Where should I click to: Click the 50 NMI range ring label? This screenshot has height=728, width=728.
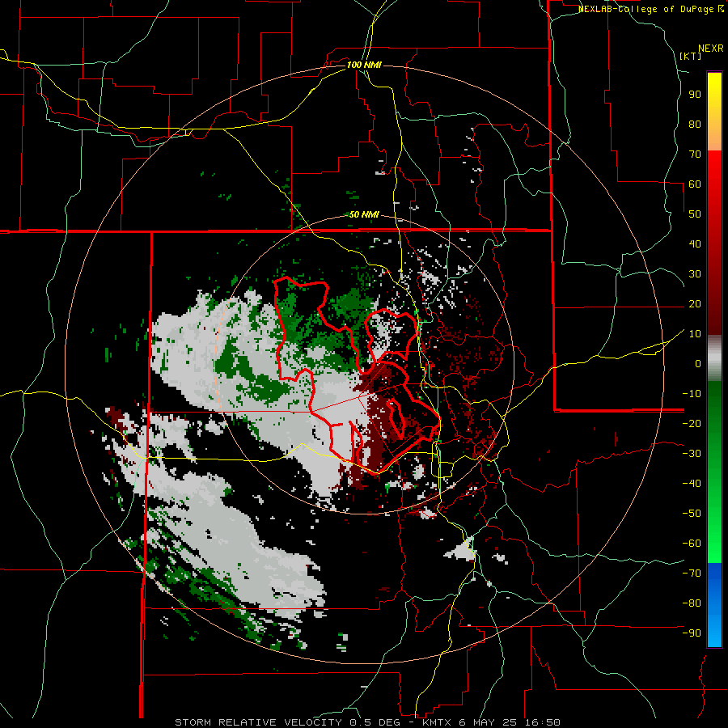coord(364,214)
